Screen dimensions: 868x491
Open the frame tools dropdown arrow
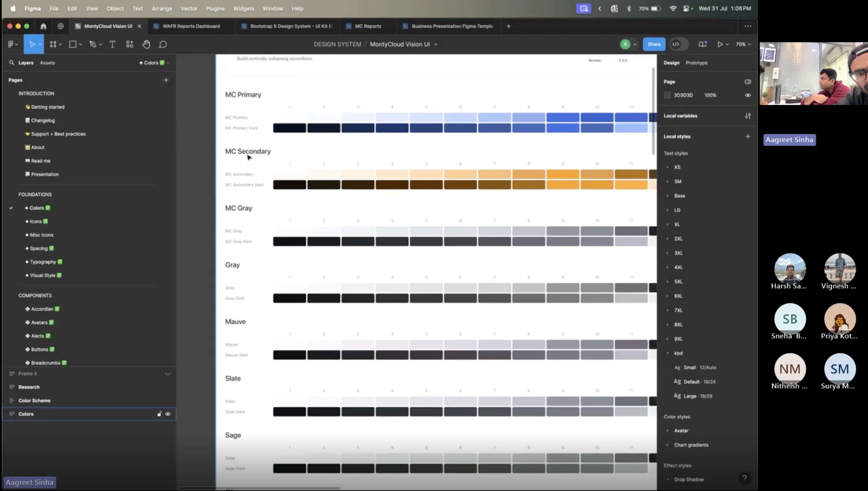61,45
